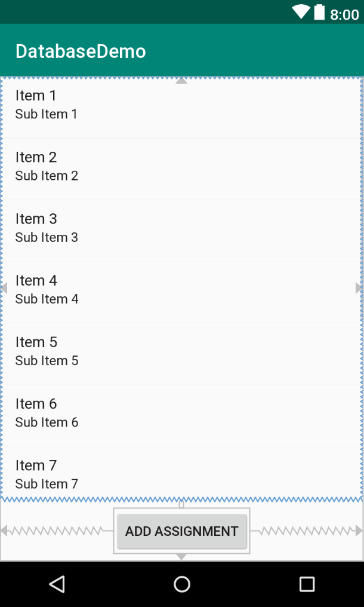Click the bottom constraint arrow below ADD ASSIGNMENT

click(181, 557)
